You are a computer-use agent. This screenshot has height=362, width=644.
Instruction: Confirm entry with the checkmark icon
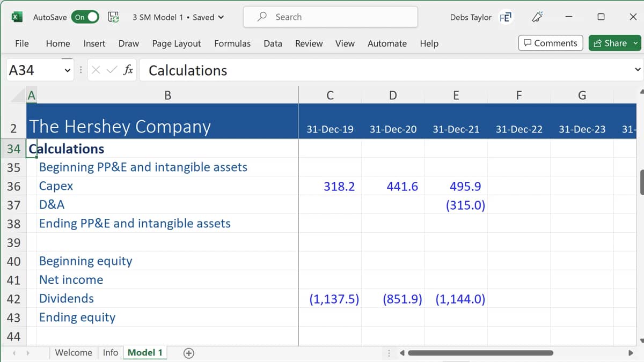point(112,70)
